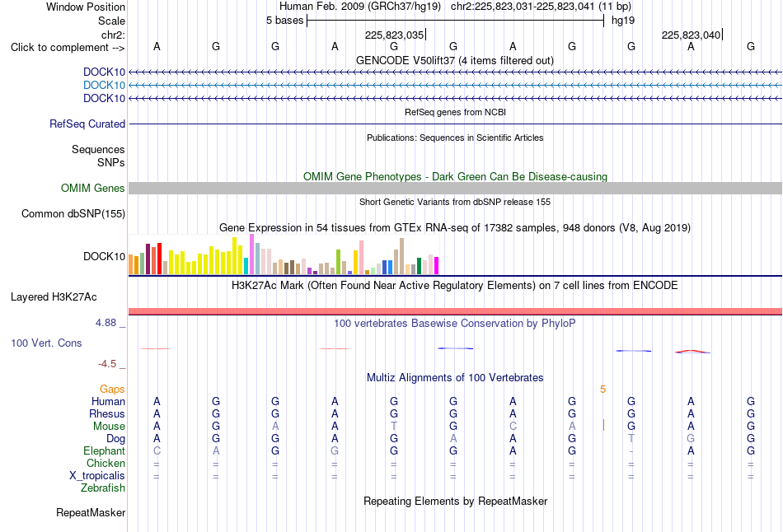Select the Mouse alignment row label
This screenshot has height=532, width=783.
point(109,427)
